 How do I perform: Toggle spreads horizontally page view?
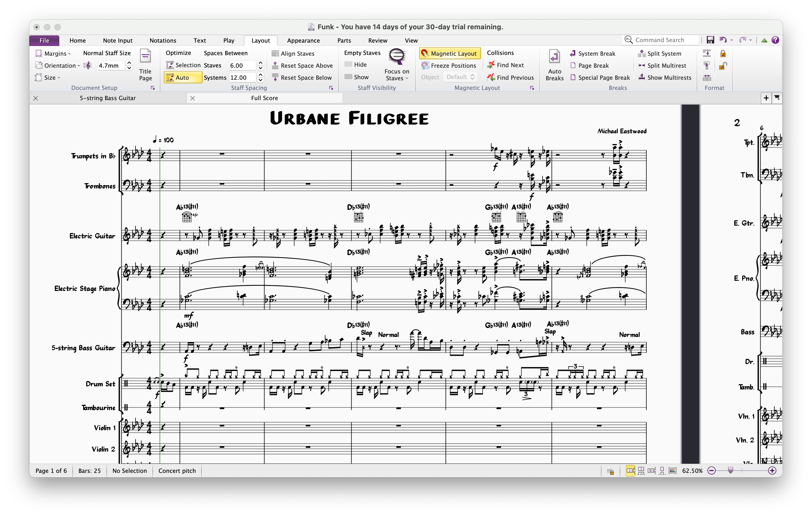[x=630, y=471]
